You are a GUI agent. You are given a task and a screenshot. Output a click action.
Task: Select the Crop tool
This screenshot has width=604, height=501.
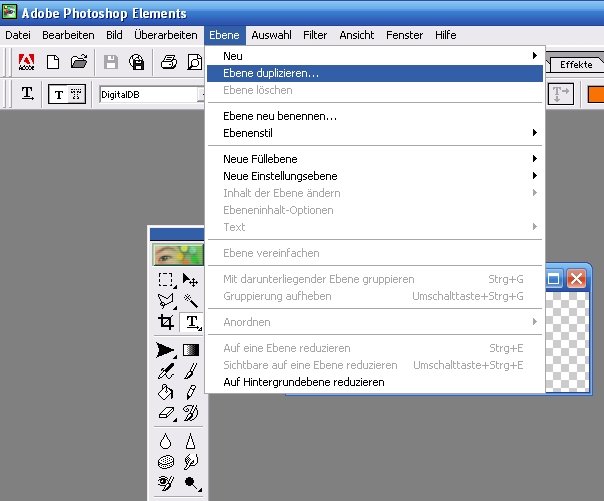click(x=166, y=322)
